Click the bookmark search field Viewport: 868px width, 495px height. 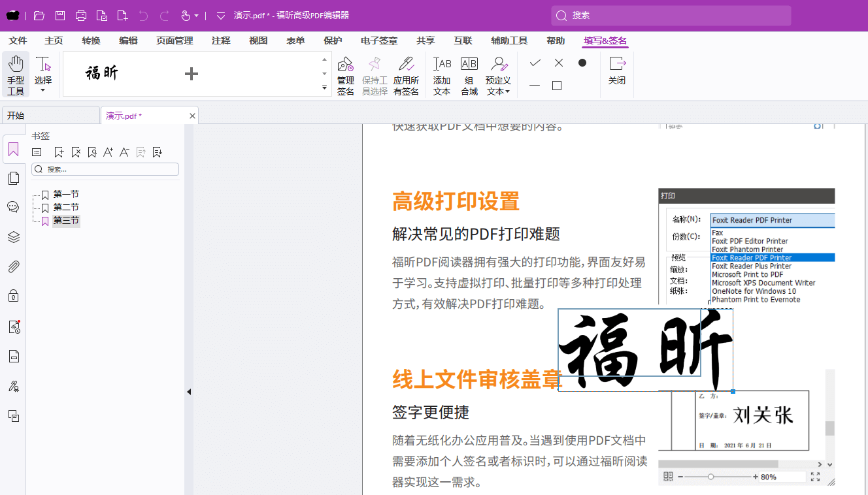[105, 169]
